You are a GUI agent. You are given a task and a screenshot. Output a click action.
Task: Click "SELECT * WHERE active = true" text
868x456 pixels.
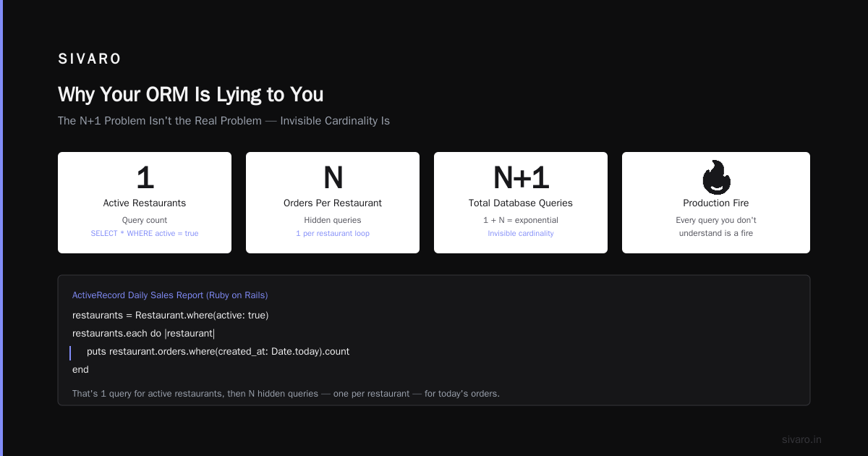click(x=145, y=234)
